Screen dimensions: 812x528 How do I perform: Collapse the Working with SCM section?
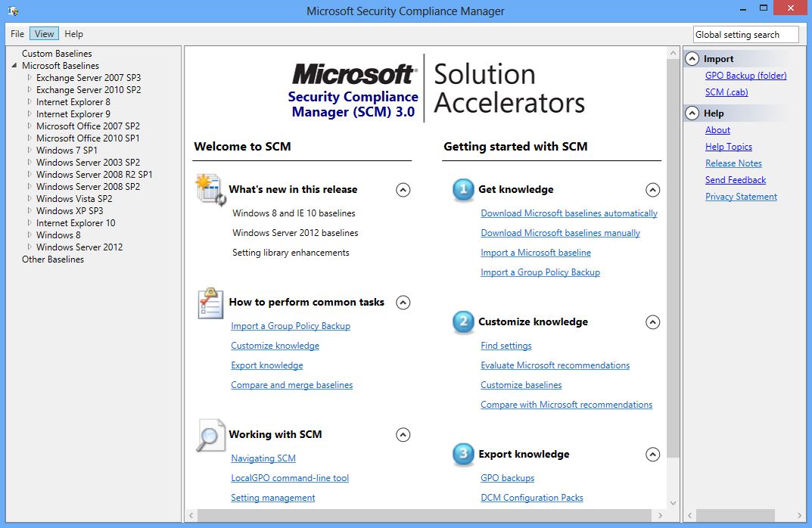click(403, 434)
